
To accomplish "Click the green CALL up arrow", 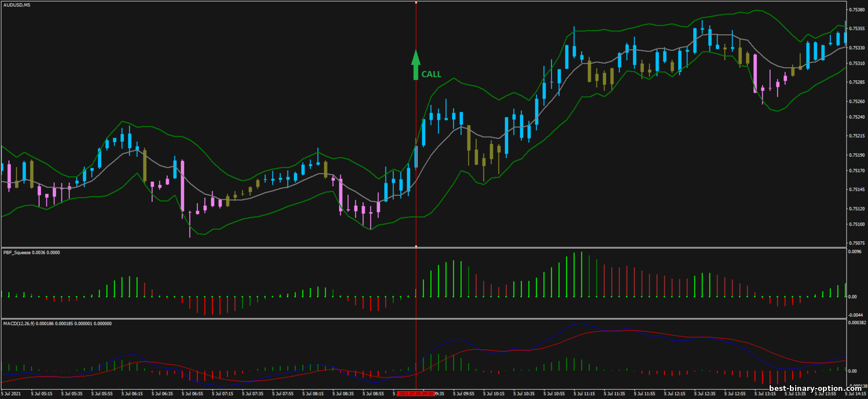I will [415, 65].
